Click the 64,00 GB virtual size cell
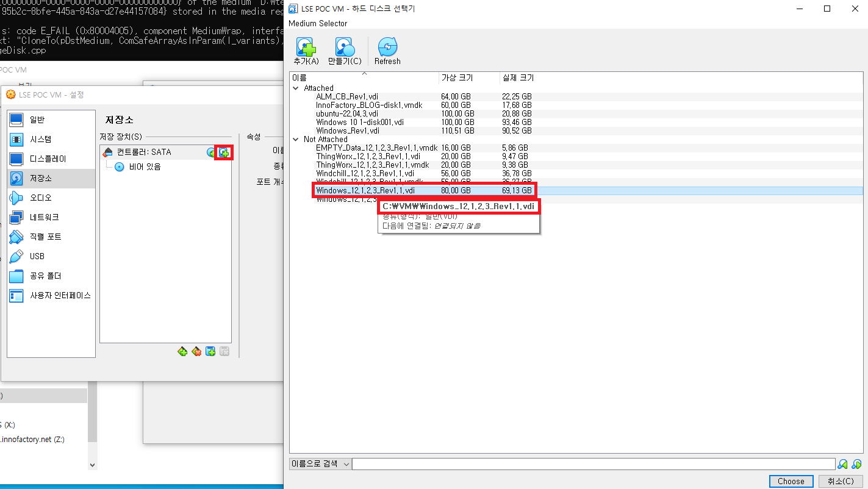The height and width of the screenshot is (489, 868). [456, 96]
